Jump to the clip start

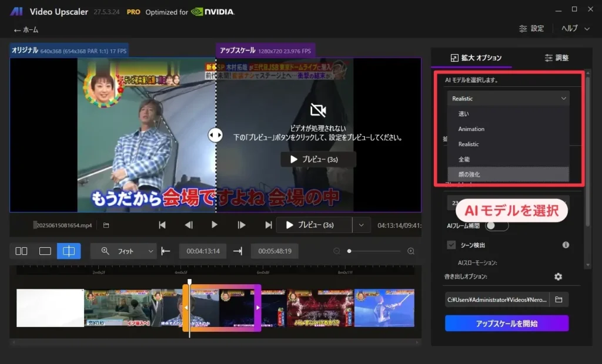pos(162,225)
